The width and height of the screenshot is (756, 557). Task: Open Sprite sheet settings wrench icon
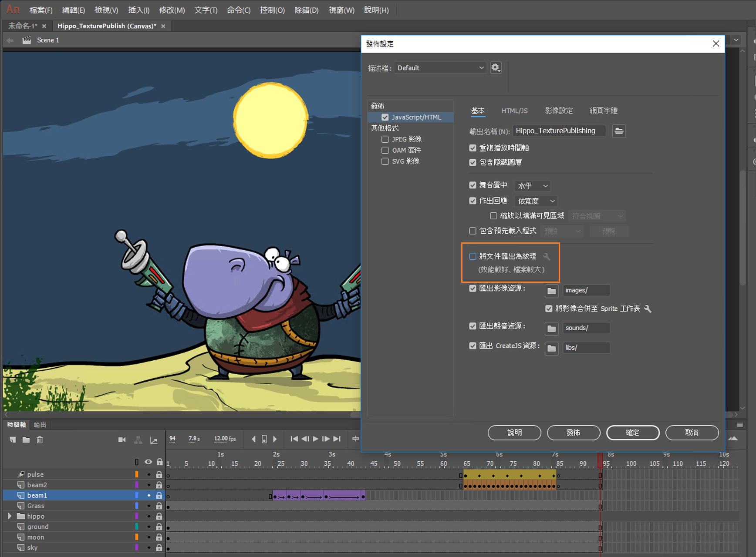point(648,309)
